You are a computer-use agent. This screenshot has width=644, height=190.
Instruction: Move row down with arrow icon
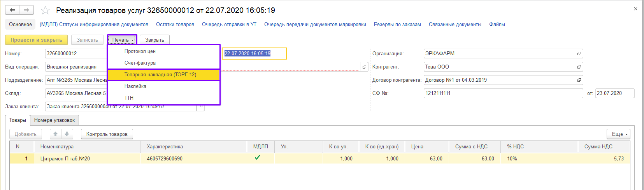pyautogui.click(x=67, y=134)
